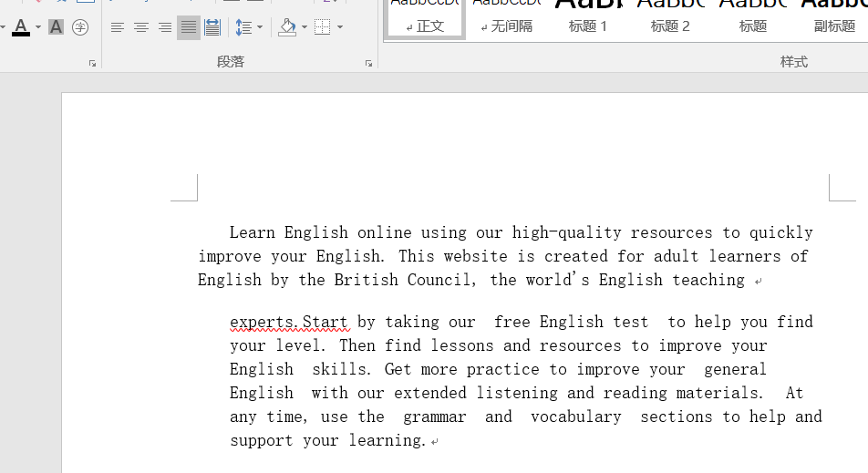Click the misspelled text "experts.Start"
This screenshot has width=868, height=473.
tap(289, 322)
